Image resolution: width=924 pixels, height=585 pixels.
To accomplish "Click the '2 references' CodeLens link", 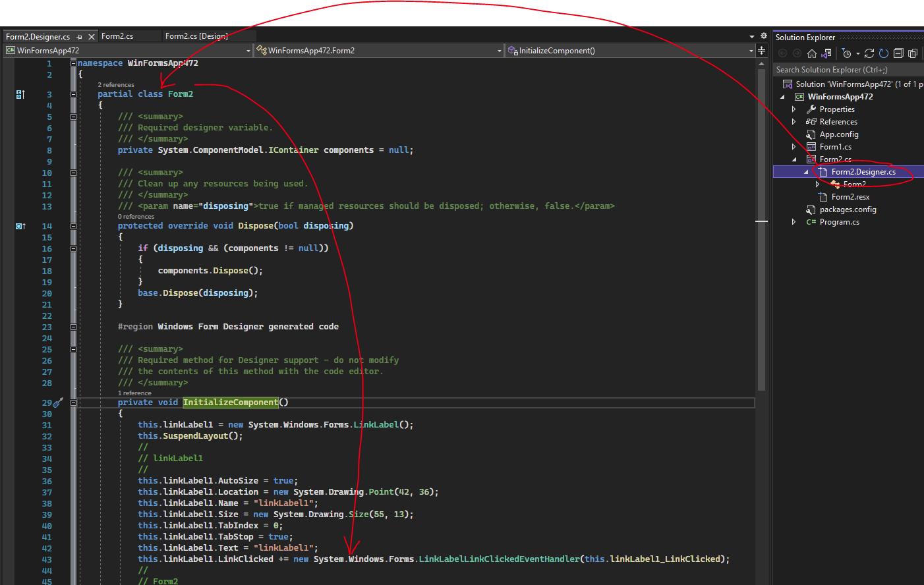I will pos(116,85).
